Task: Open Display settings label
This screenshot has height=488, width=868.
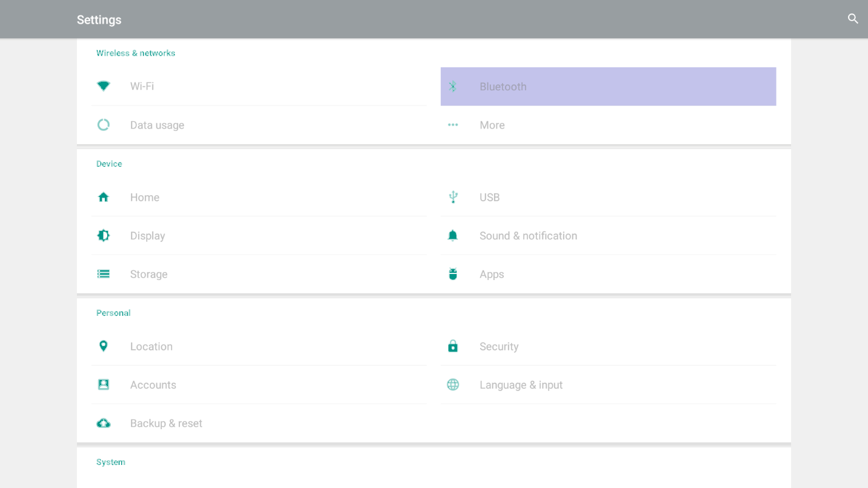Action: pyautogui.click(x=147, y=236)
